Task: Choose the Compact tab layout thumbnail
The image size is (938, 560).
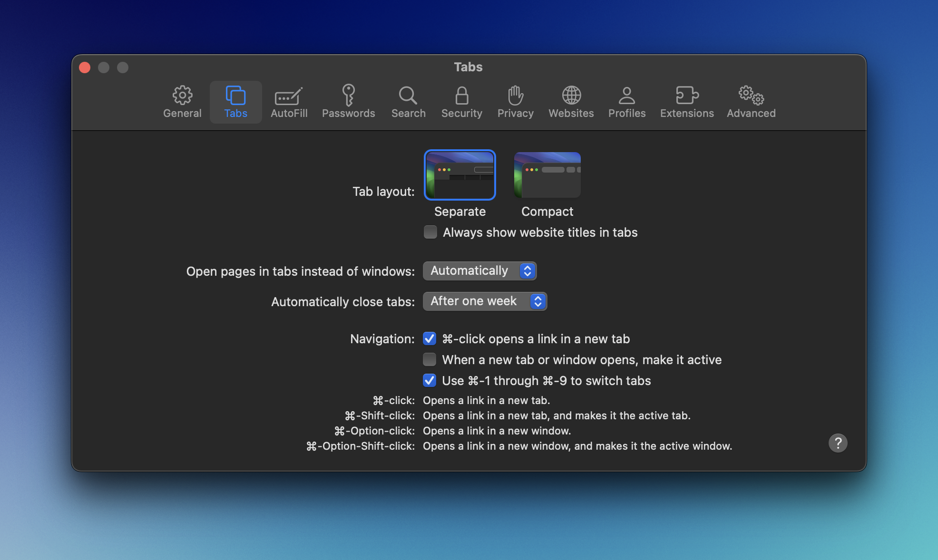Action: [x=547, y=175]
